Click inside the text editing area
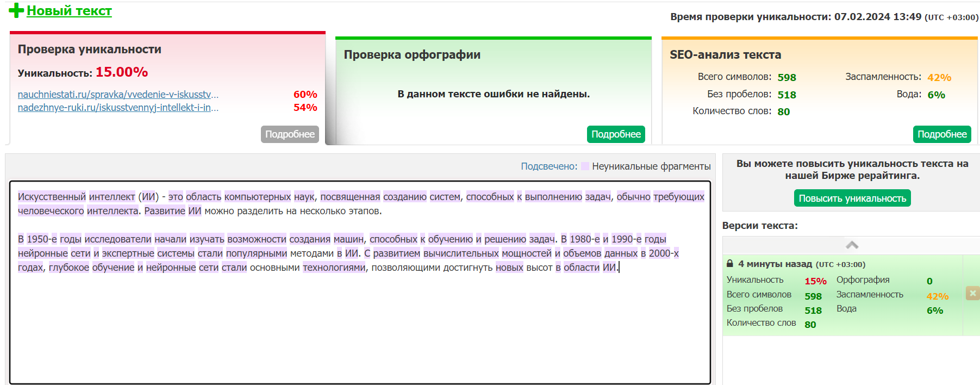This screenshot has width=980, height=385. click(359, 326)
